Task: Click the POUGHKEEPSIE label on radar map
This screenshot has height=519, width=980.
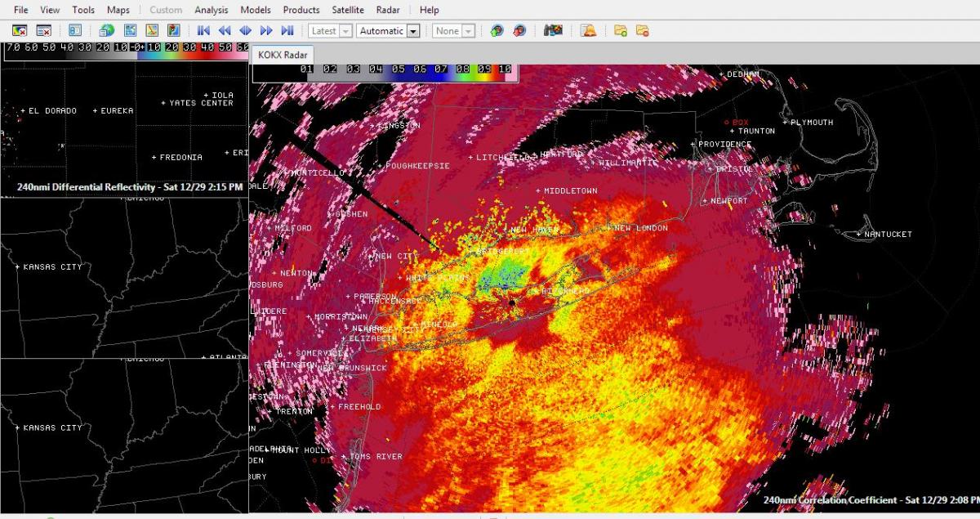Action: coord(417,166)
